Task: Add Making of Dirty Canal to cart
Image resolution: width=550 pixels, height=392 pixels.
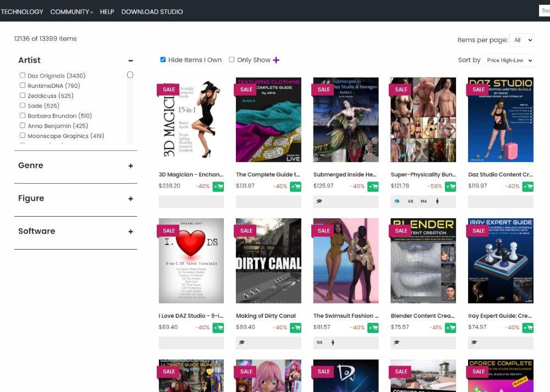Action: click(x=295, y=328)
